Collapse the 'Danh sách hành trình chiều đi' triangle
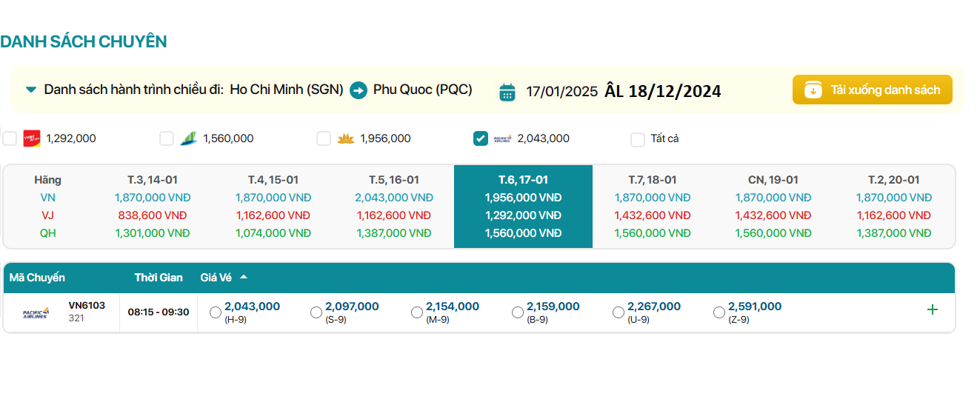 (x=31, y=90)
